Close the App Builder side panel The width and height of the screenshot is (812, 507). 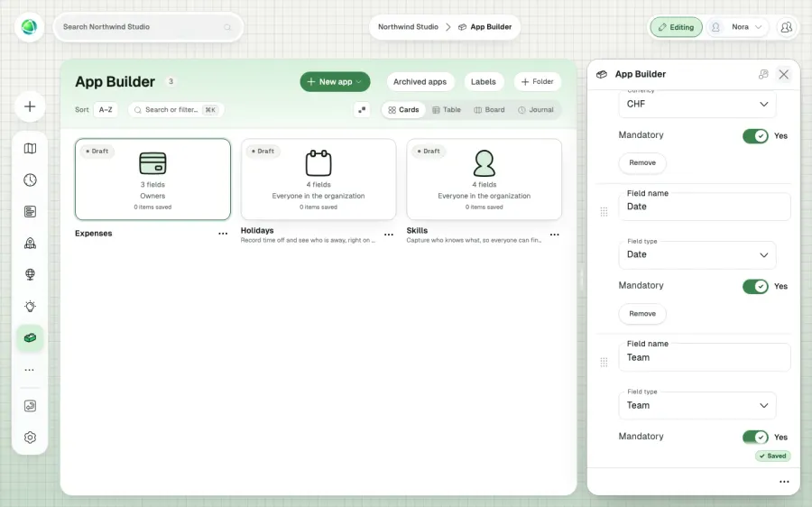click(783, 75)
